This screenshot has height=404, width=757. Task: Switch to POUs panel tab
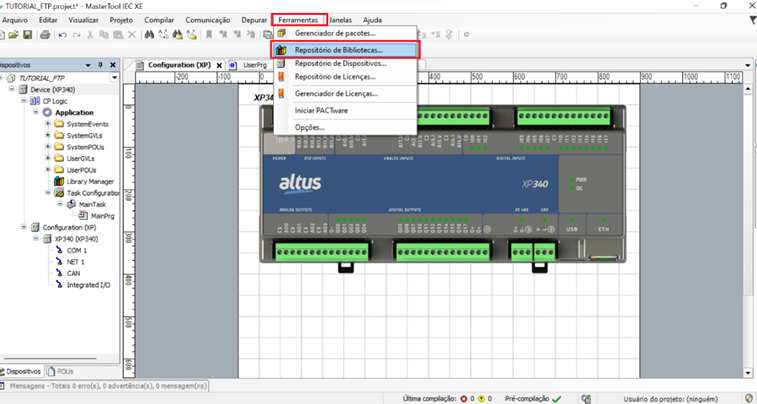pyautogui.click(x=61, y=372)
